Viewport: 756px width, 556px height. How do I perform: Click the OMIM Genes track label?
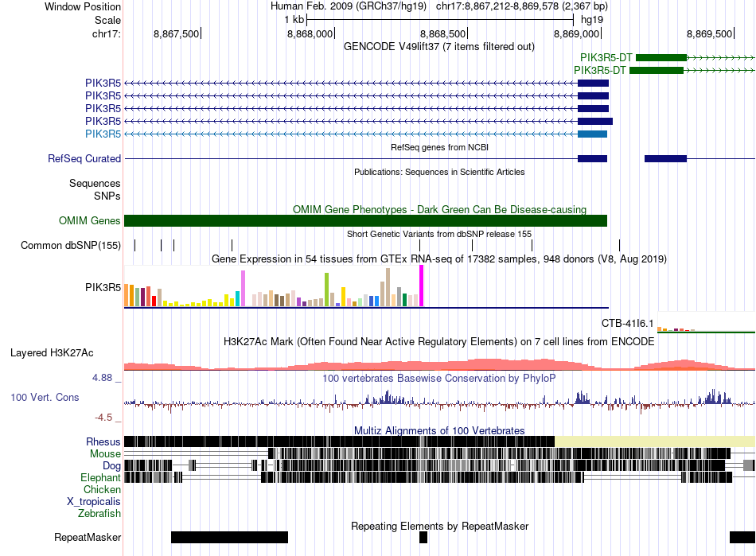coord(90,220)
